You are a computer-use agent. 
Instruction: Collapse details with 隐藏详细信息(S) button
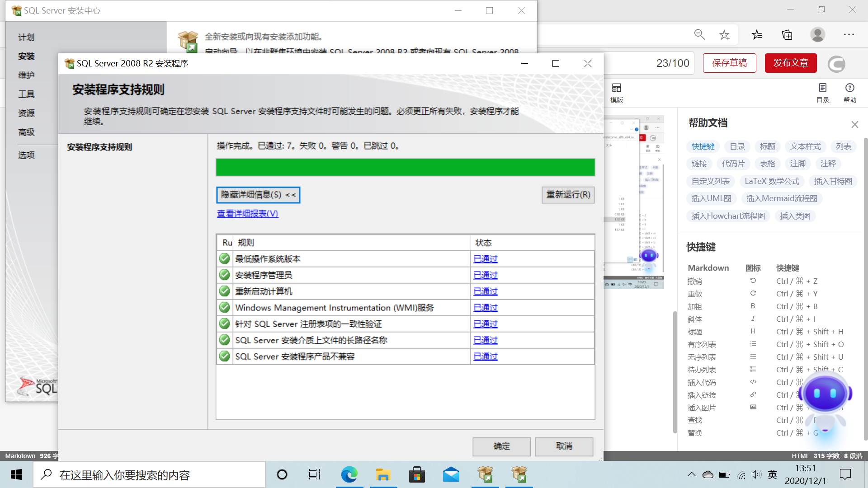pyautogui.click(x=258, y=195)
